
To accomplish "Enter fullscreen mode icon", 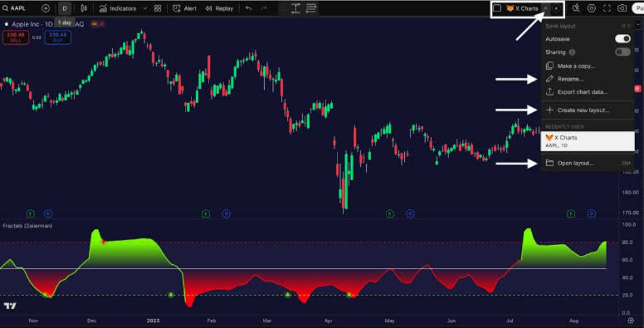I will (x=607, y=8).
